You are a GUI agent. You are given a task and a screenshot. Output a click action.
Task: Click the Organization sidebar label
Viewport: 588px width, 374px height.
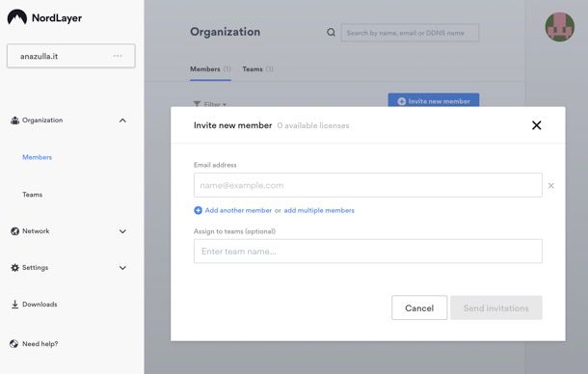[42, 120]
